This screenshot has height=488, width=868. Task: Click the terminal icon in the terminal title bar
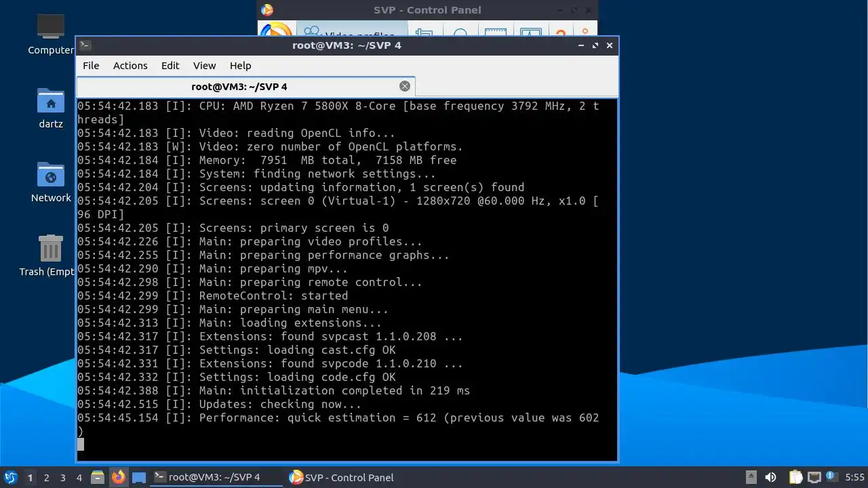coord(85,45)
